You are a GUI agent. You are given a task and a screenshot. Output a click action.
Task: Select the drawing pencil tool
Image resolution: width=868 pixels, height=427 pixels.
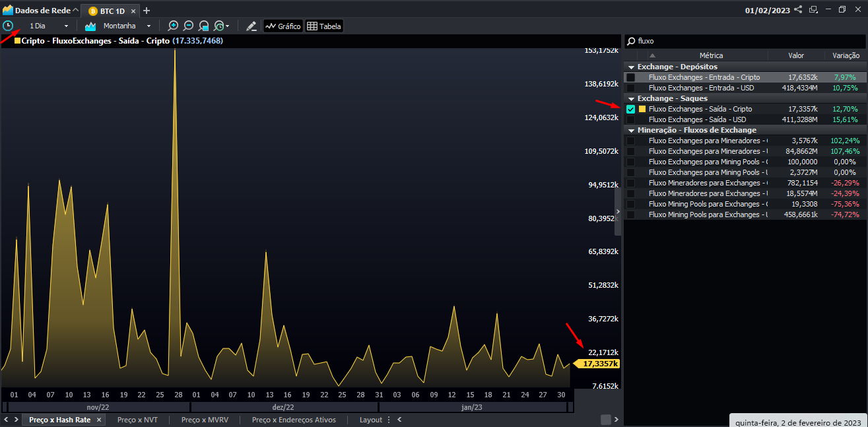click(251, 25)
